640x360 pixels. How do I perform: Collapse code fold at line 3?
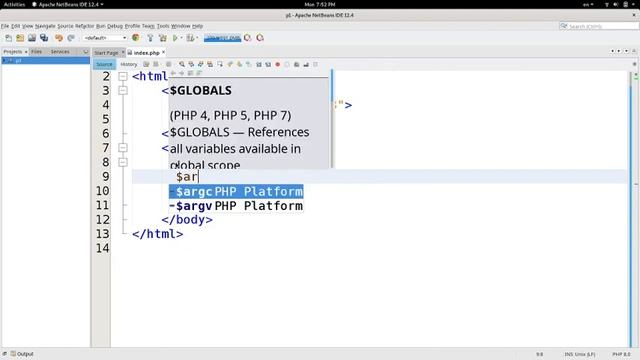122,91
